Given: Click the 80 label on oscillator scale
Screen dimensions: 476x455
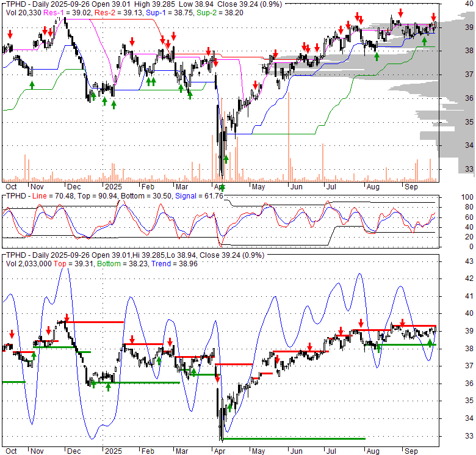Looking at the screenshot, I should click(469, 207).
